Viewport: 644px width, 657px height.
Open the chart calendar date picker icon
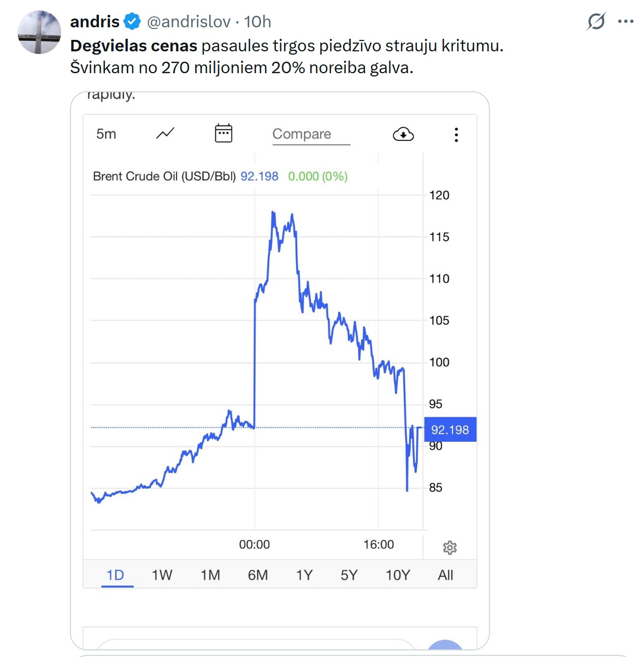tap(223, 133)
